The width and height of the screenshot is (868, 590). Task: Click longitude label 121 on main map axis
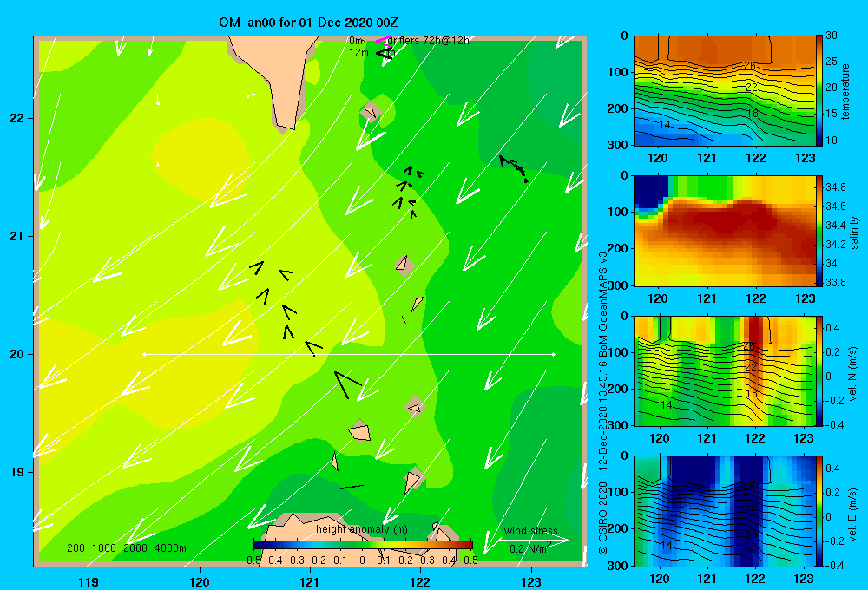(x=310, y=582)
